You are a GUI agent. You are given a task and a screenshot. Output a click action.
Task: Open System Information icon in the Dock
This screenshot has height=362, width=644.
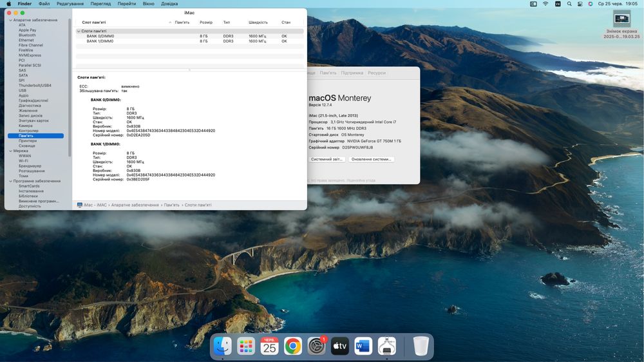[x=387, y=346]
